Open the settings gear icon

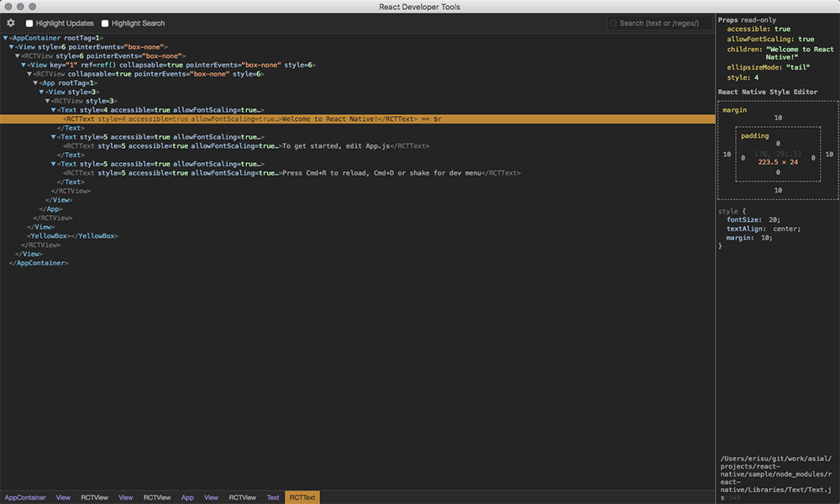(11, 23)
